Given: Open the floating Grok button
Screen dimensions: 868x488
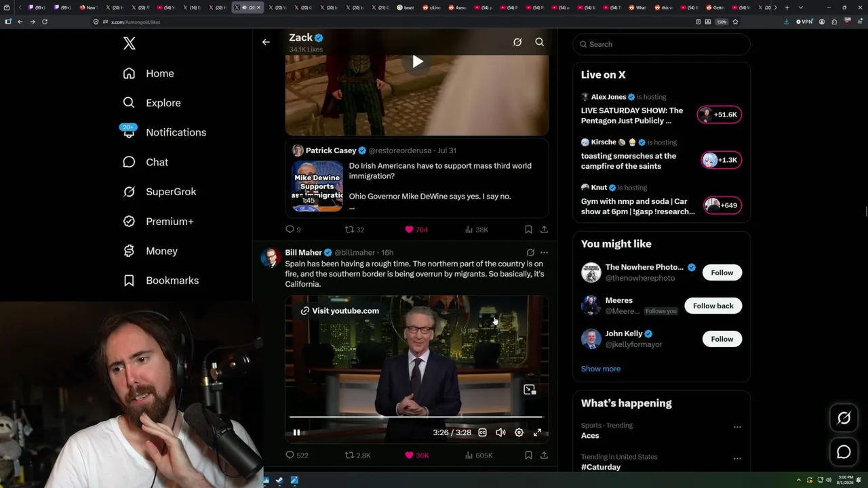Looking at the screenshot, I should [844, 418].
